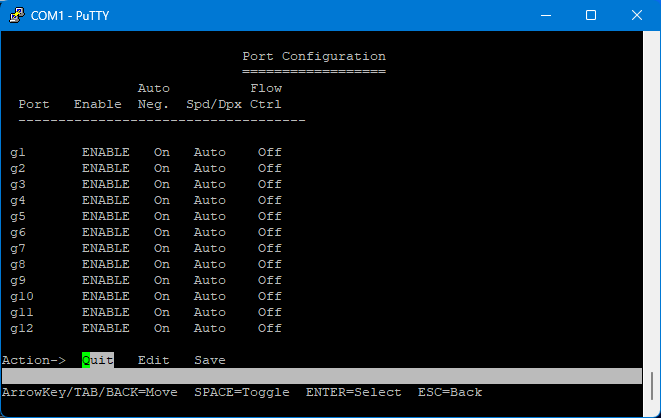The width and height of the screenshot is (661, 418).
Task: Minimize the PuTTY window
Action: coord(546,15)
